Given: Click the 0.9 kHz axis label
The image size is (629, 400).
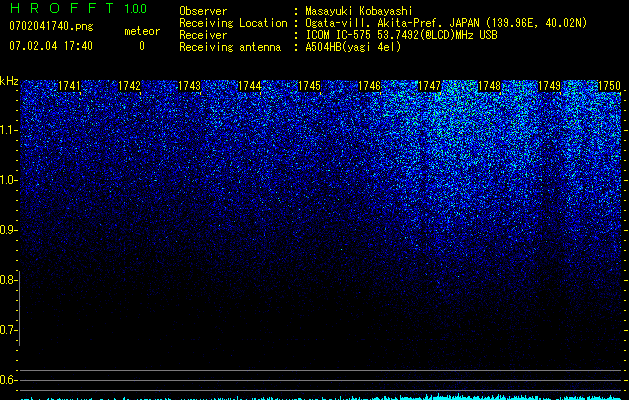Looking at the screenshot, I should tap(7, 230).
